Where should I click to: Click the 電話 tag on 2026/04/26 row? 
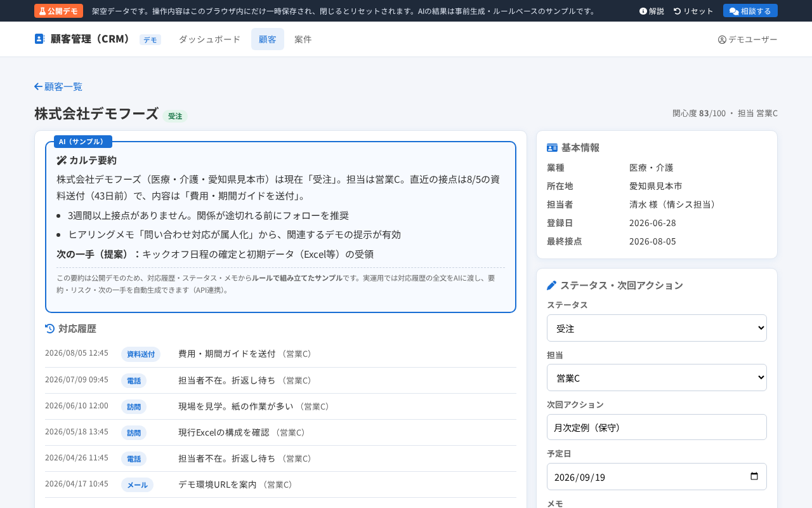tap(134, 458)
